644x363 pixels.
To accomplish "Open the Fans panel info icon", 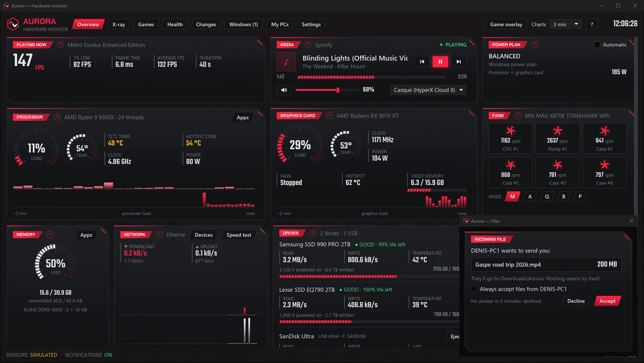I will [518, 116].
